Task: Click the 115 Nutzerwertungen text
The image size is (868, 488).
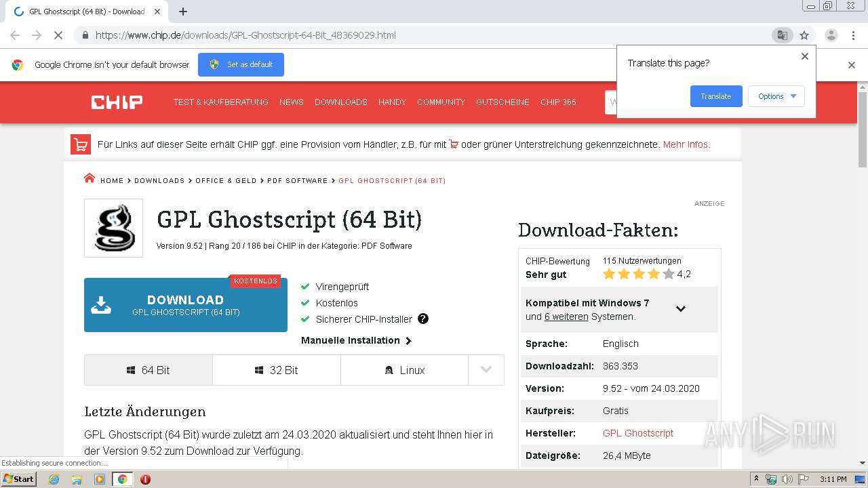Action: click(x=642, y=260)
